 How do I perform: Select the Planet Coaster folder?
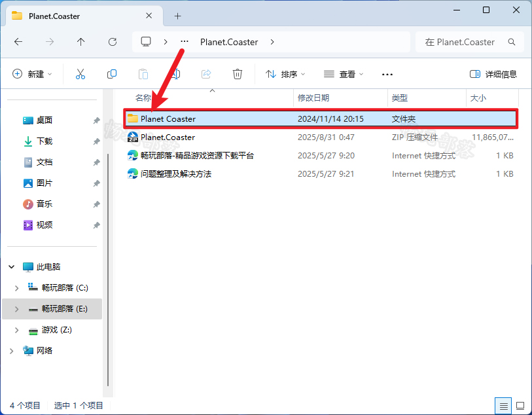point(321,118)
